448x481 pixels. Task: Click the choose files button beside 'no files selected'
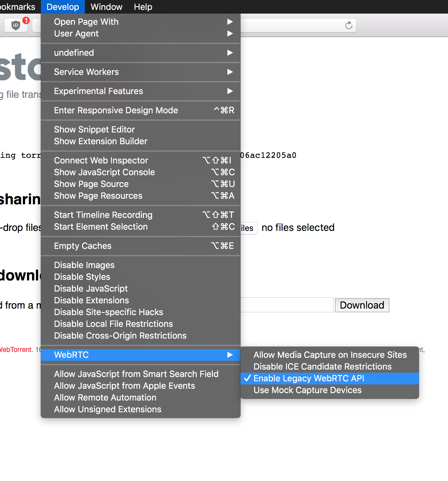248,228
